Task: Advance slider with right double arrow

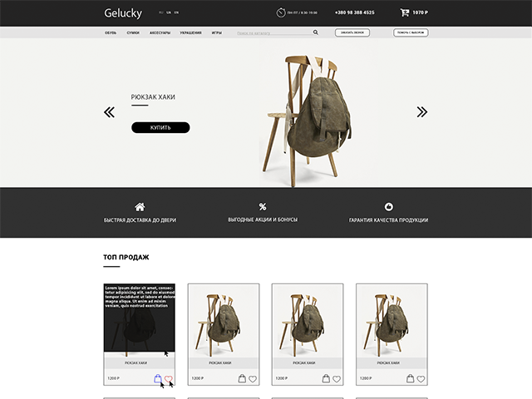Action: pos(422,112)
